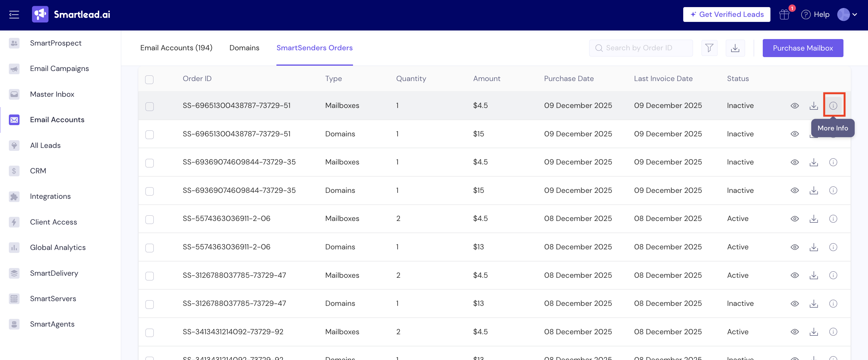This screenshot has height=360, width=868.
Task: Click the export download icon beside filter
Action: coord(735,48)
